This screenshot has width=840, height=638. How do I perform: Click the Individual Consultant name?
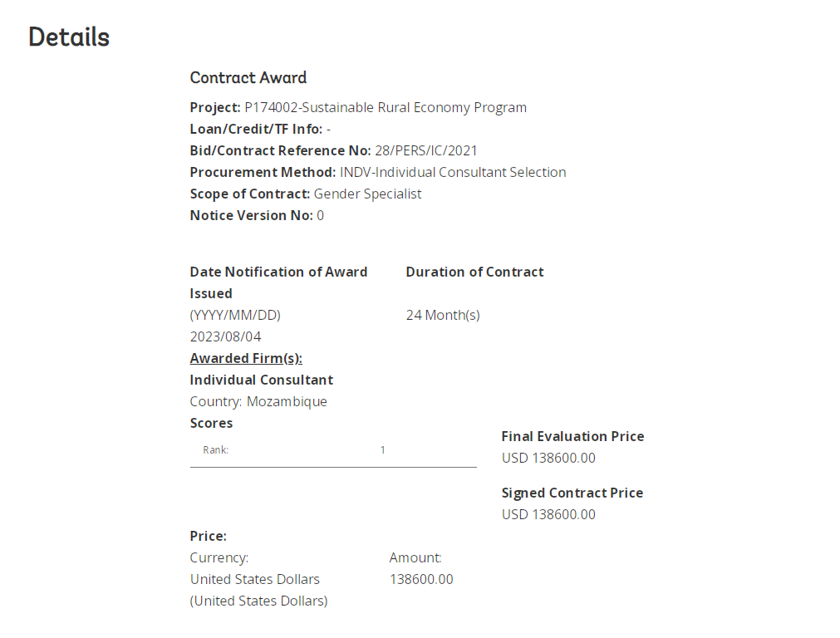pyautogui.click(x=261, y=380)
